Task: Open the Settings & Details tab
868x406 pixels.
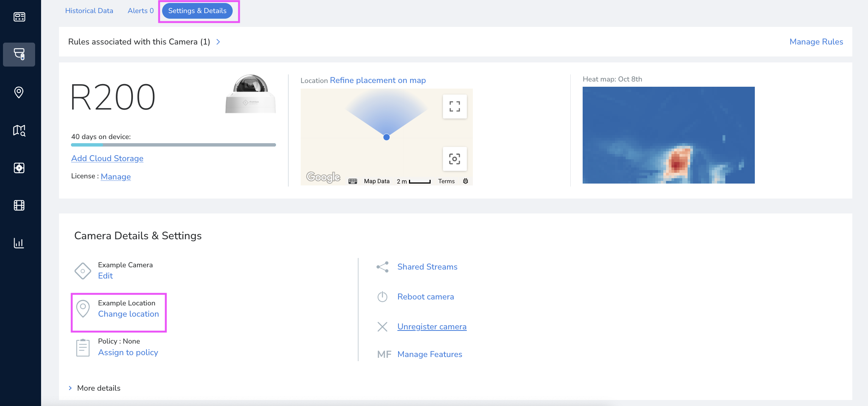Action: pyautogui.click(x=198, y=11)
